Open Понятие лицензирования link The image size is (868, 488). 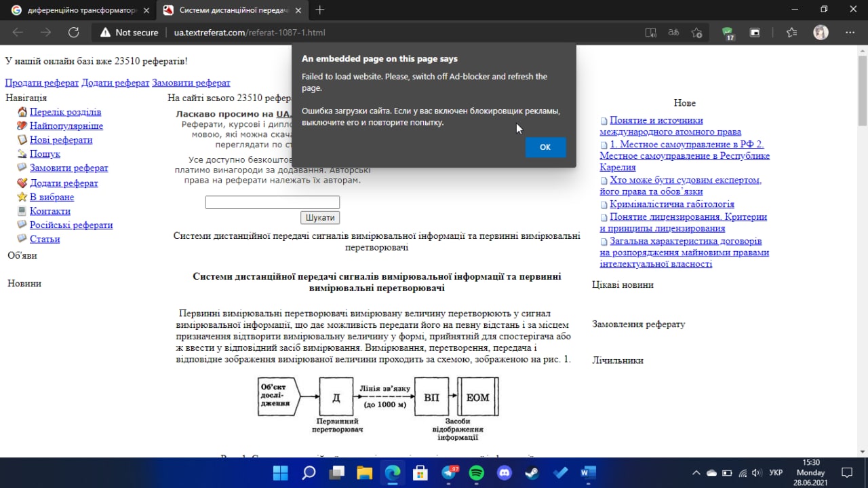pyautogui.click(x=684, y=223)
